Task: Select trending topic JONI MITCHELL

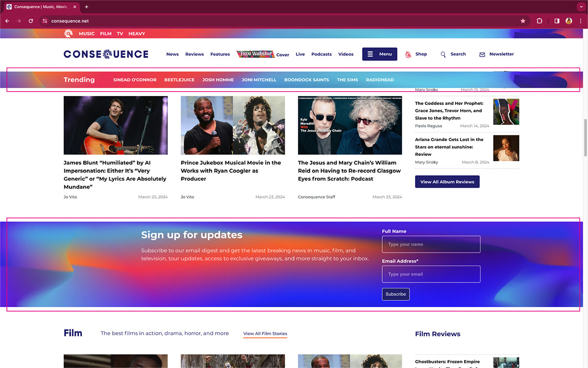Action: coord(259,80)
